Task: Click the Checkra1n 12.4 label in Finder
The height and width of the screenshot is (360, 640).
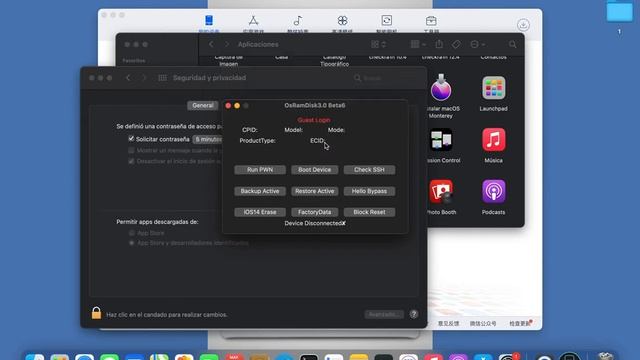Action: point(440,57)
